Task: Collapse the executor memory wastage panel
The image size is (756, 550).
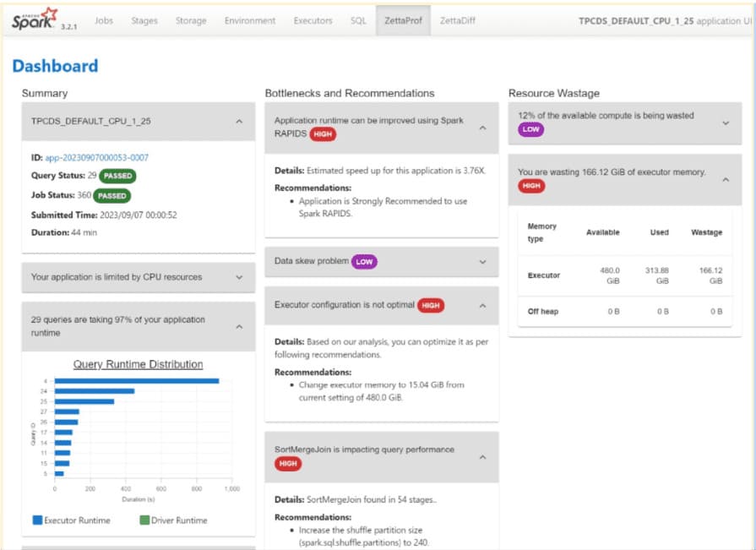Action: [x=726, y=180]
